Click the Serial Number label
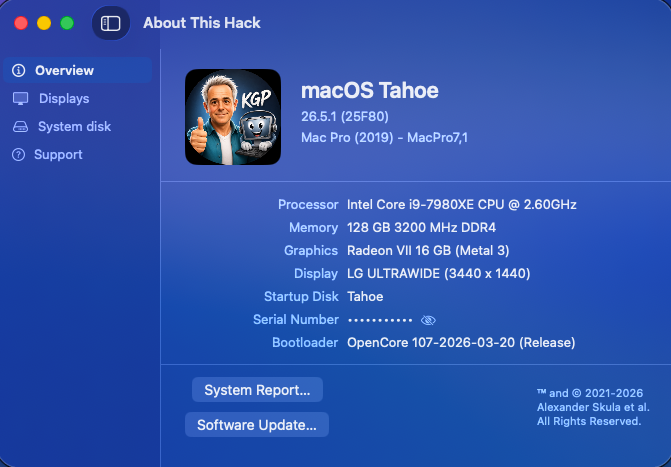 (x=296, y=319)
